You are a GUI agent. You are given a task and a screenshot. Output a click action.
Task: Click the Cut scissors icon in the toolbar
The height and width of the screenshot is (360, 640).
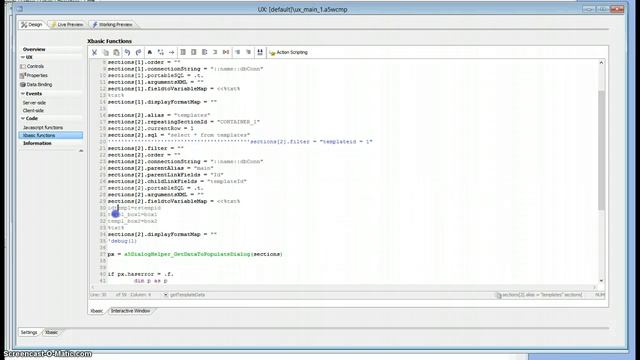pyautogui.click(x=94, y=52)
